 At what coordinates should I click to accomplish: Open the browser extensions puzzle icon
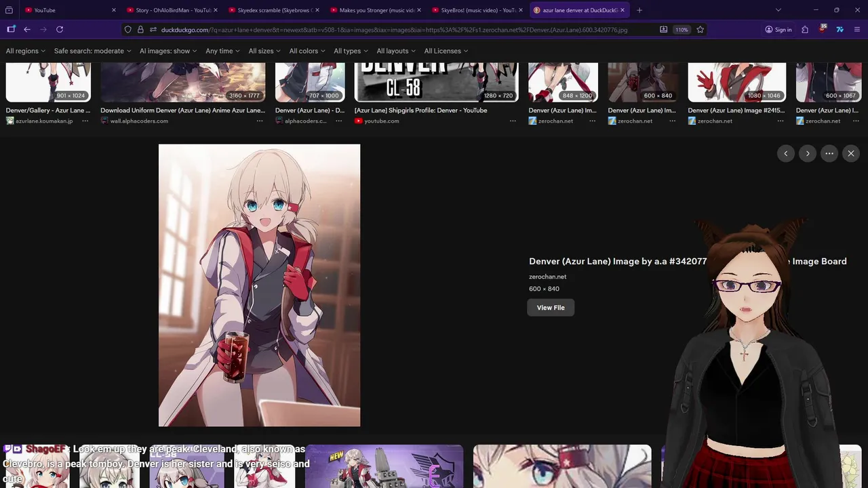[805, 30]
